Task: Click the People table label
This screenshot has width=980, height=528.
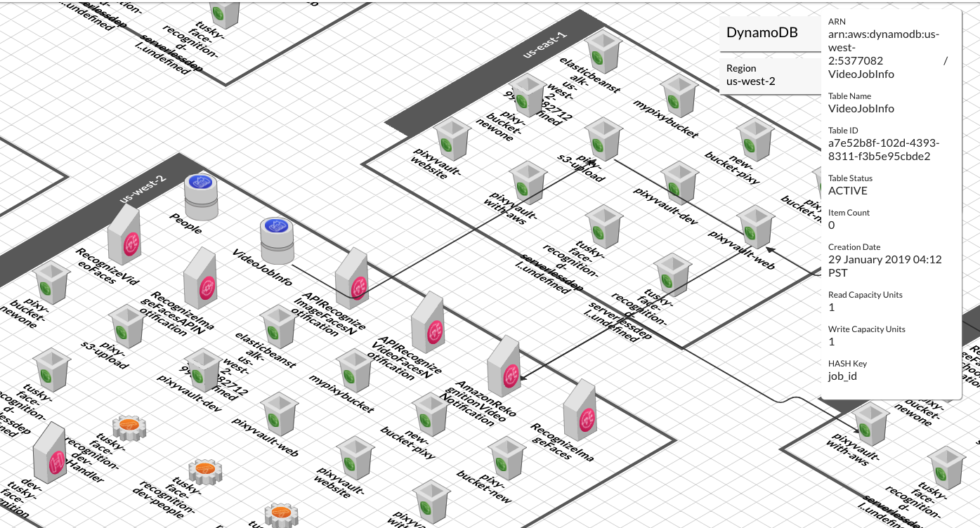Action: point(186,223)
